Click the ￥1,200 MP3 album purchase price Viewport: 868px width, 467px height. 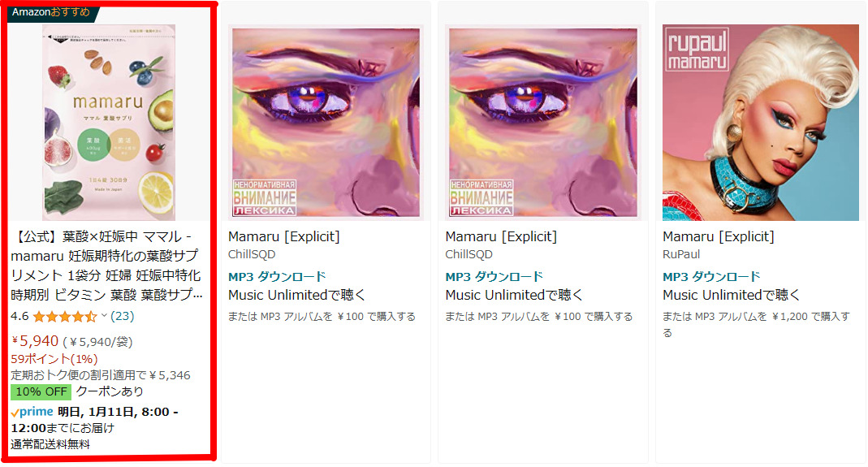[x=790, y=316]
